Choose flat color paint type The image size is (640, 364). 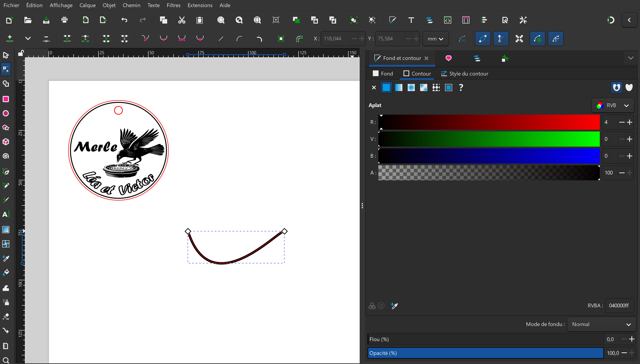pyautogui.click(x=386, y=88)
